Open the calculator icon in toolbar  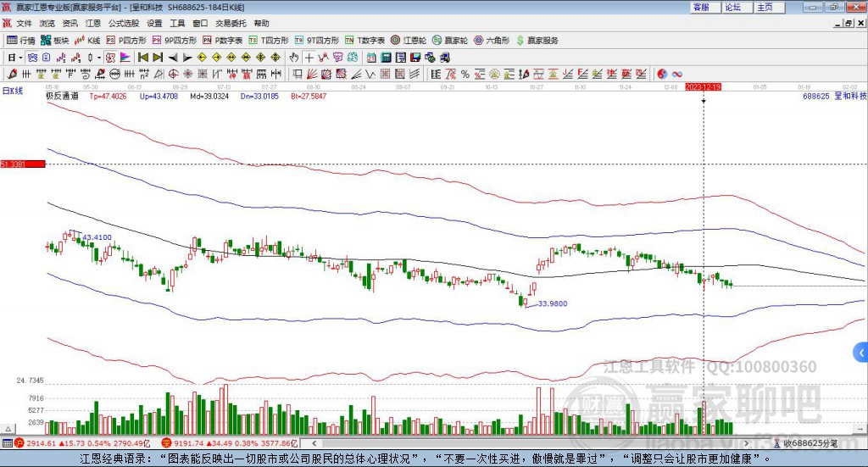387,58
